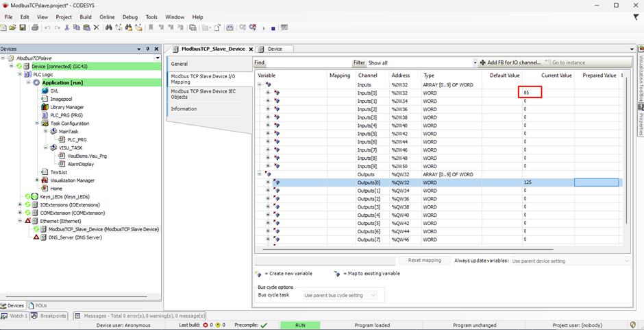Collapse the PLC Logic tree node
This screenshot has height=330, width=644.
[20, 75]
